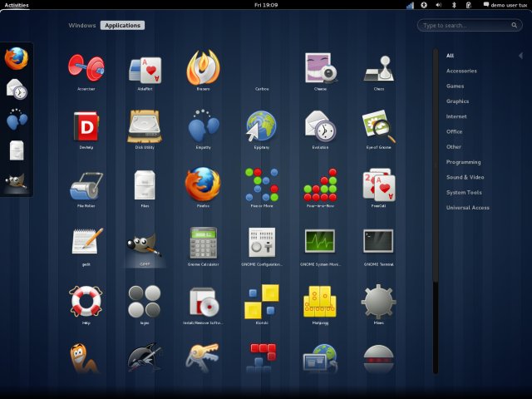Click the Activities button
Screen dimensions: 532x399
tap(17, 5)
